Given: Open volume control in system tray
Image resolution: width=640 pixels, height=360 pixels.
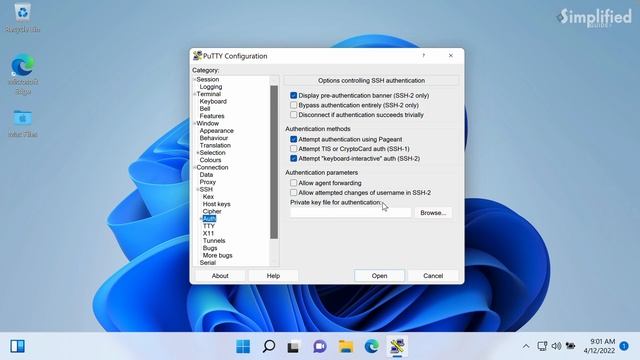Looking at the screenshot, I should 556,346.
